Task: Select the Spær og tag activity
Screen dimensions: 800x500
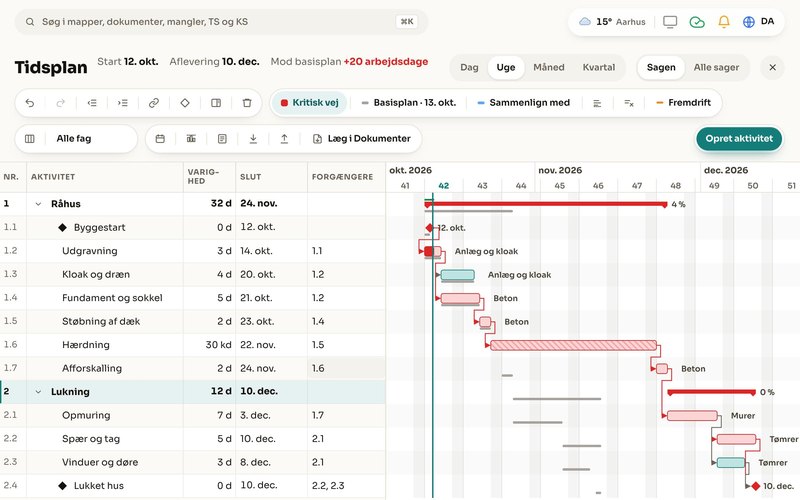Action: [x=192, y=439]
